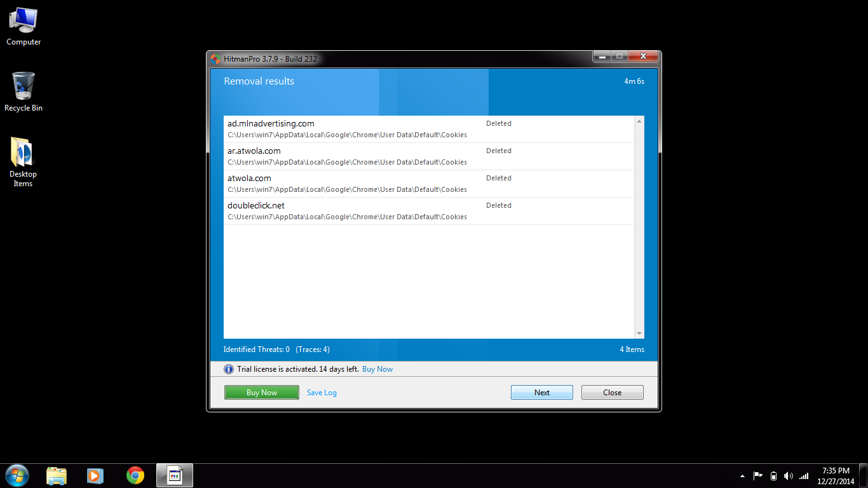
Task: Click the 4m 6s elapsed time
Action: point(634,81)
